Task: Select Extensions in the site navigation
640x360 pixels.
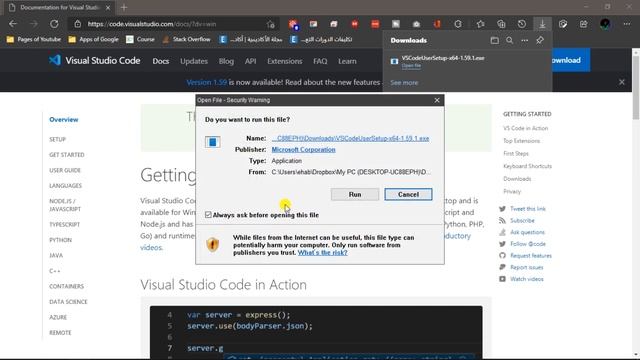Action: tap(284, 61)
